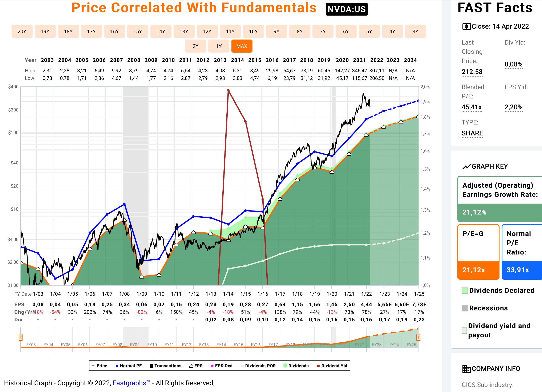Select the MAX time range
Viewport: 542px width, 392px height.
(242, 46)
